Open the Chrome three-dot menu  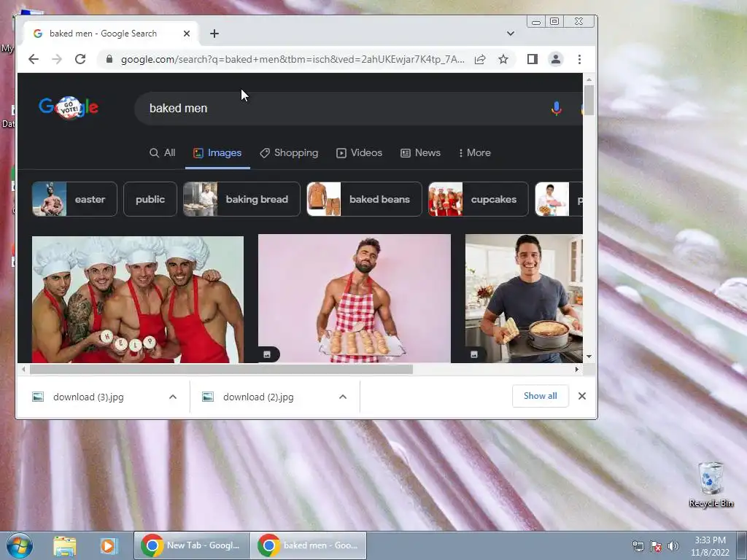click(x=579, y=59)
